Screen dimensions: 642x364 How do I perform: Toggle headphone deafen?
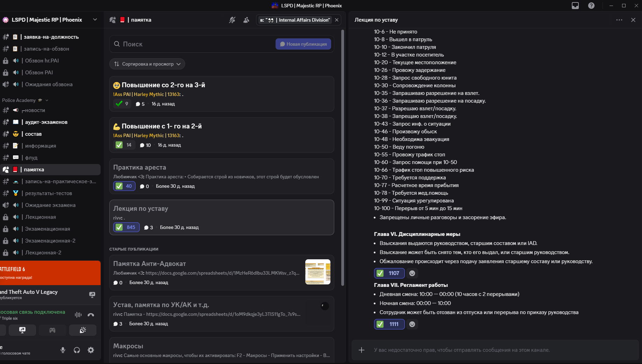pos(77,350)
